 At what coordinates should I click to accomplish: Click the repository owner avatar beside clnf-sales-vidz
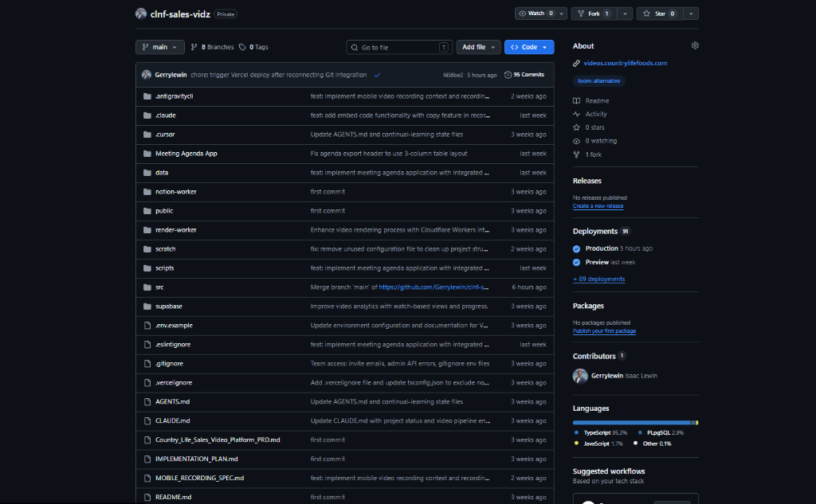(x=141, y=14)
